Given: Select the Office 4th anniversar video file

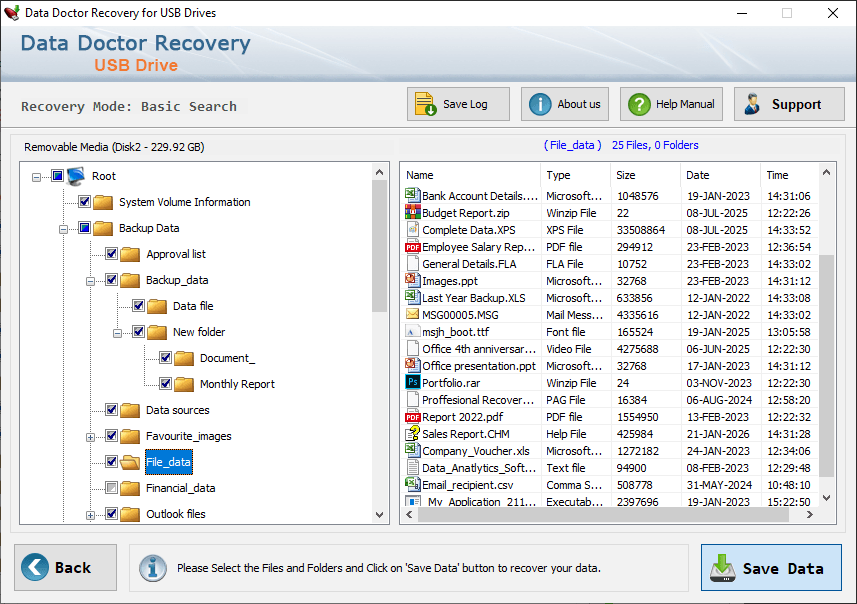Looking at the screenshot, I should tap(479, 349).
